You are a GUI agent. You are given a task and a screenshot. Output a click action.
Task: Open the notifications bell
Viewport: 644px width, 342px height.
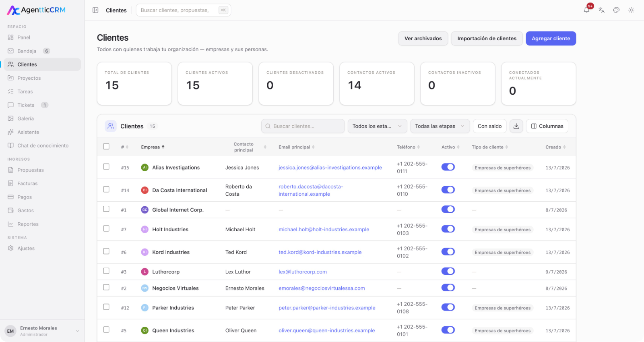pyautogui.click(x=587, y=10)
